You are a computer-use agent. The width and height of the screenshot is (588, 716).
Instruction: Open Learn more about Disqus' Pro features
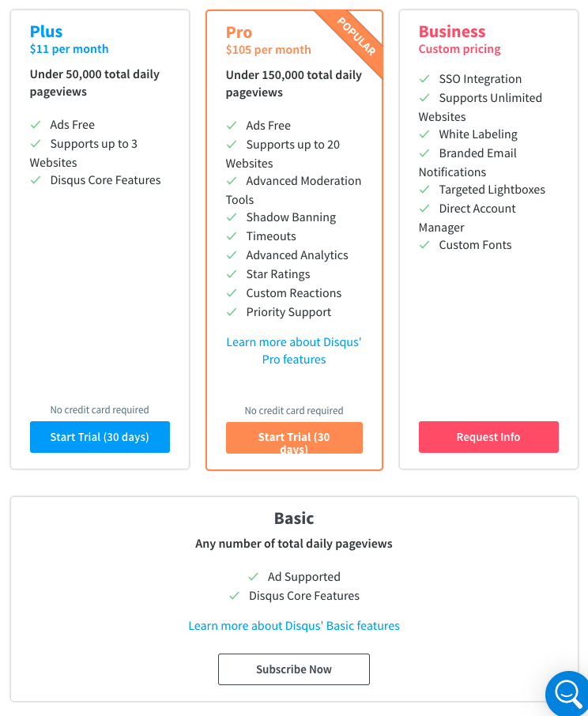(x=294, y=351)
